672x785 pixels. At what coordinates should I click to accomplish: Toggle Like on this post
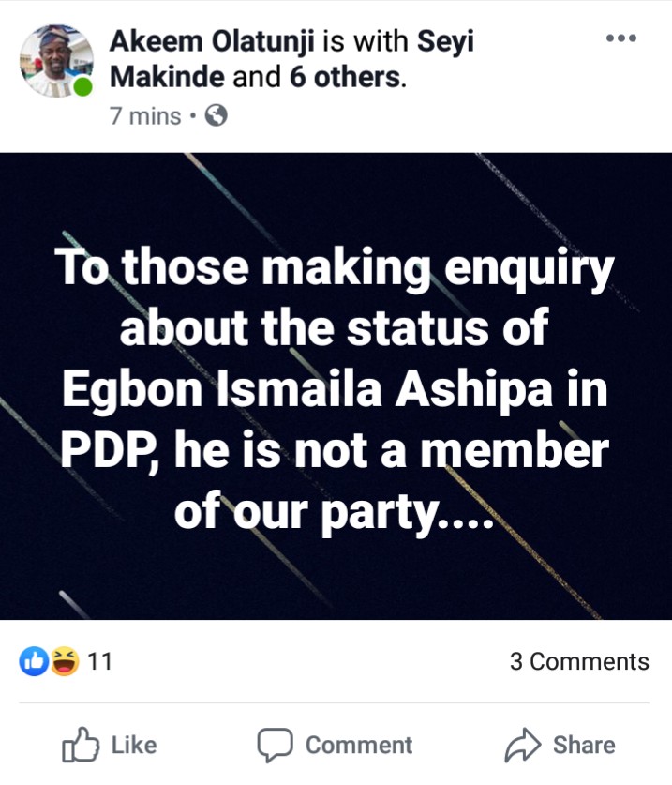point(109,745)
